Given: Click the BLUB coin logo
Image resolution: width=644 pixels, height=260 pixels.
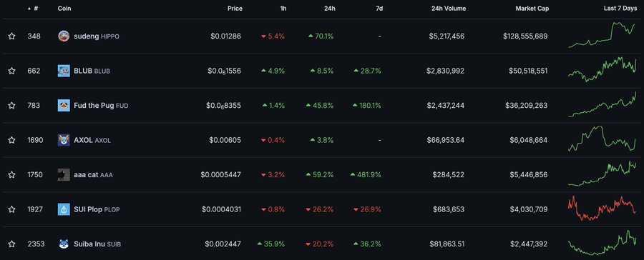Looking at the screenshot, I should point(64,71).
